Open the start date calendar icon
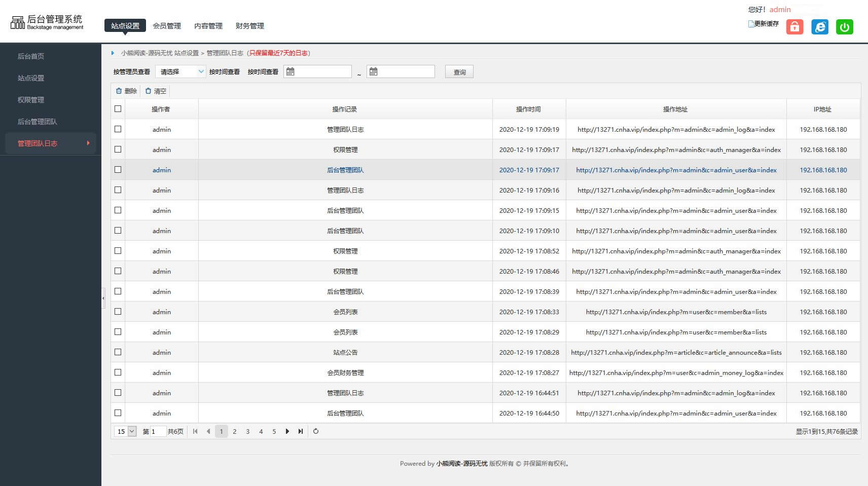This screenshot has width=868, height=486. pyautogui.click(x=291, y=71)
